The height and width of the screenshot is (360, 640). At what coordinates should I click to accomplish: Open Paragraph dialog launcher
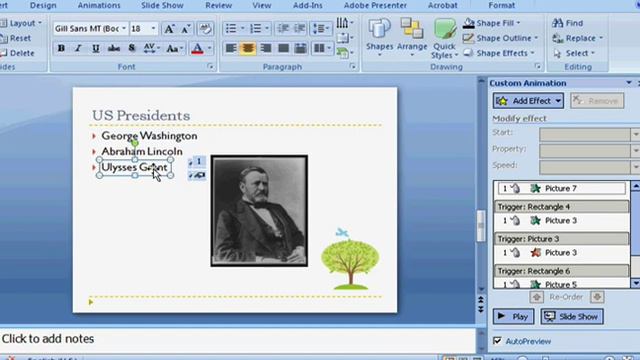pos(353,67)
